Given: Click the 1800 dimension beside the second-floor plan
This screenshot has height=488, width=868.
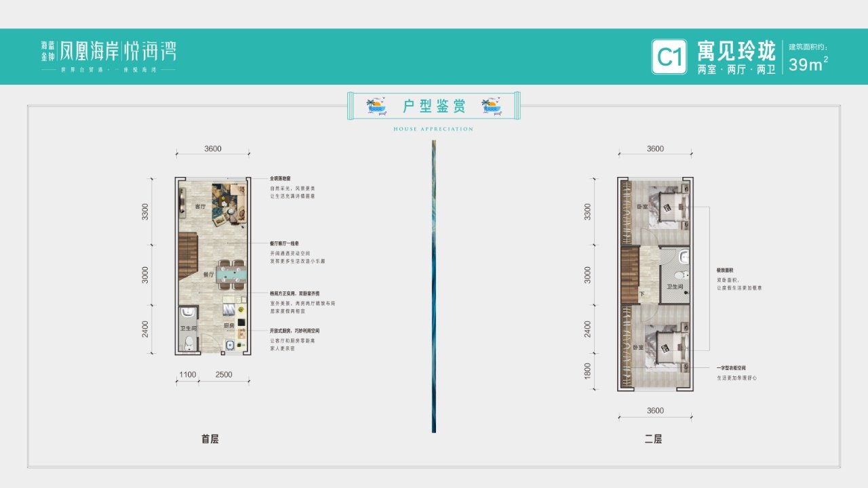Looking at the screenshot, I should [587, 371].
